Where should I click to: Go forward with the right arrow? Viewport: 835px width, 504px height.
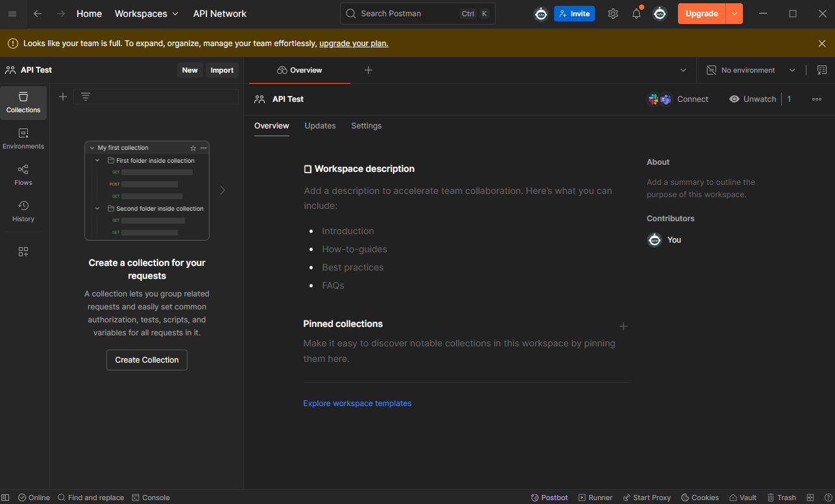(61, 14)
